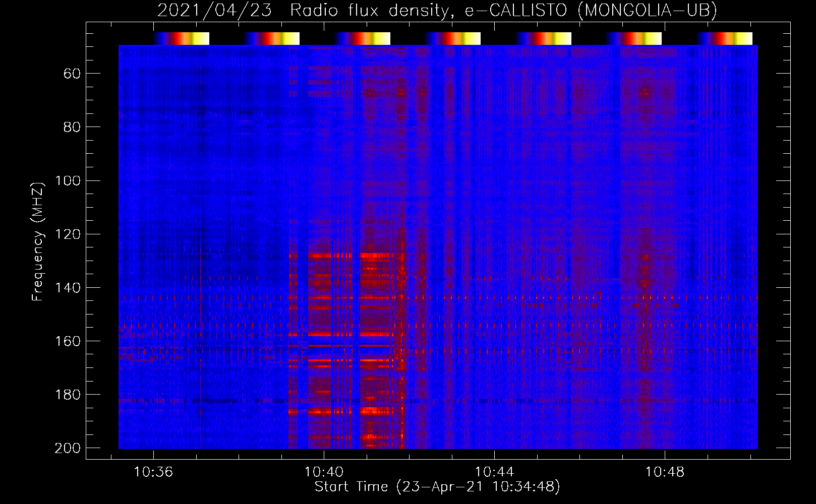Image resolution: width=816 pixels, height=504 pixels.
Task: Click the first color bar legend
Action: pos(181,38)
